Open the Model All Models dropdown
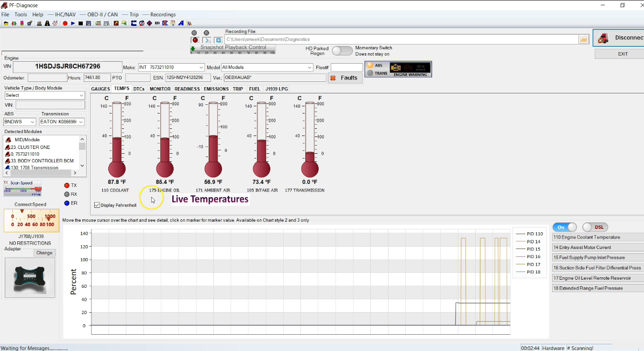This screenshot has width=644, height=351. 310,68
